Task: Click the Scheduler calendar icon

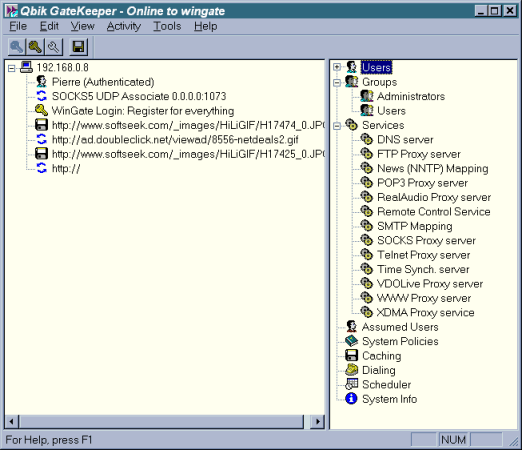Action: 352,384
